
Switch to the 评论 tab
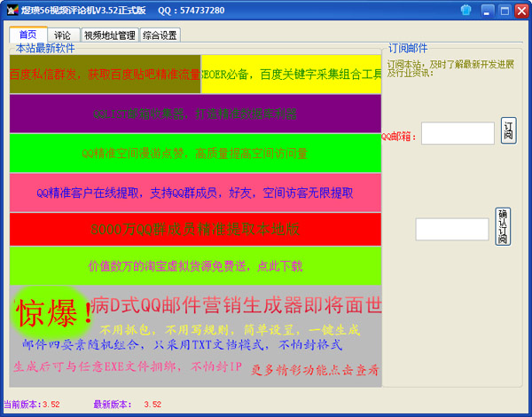64,35
